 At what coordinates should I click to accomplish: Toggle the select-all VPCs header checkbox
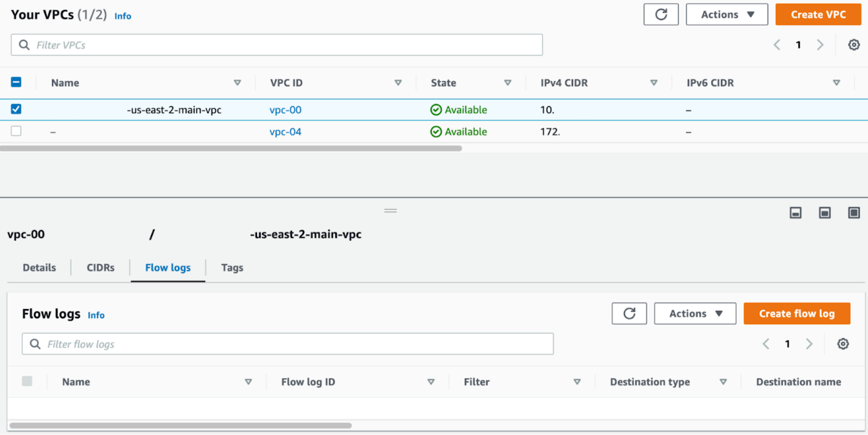[16, 82]
